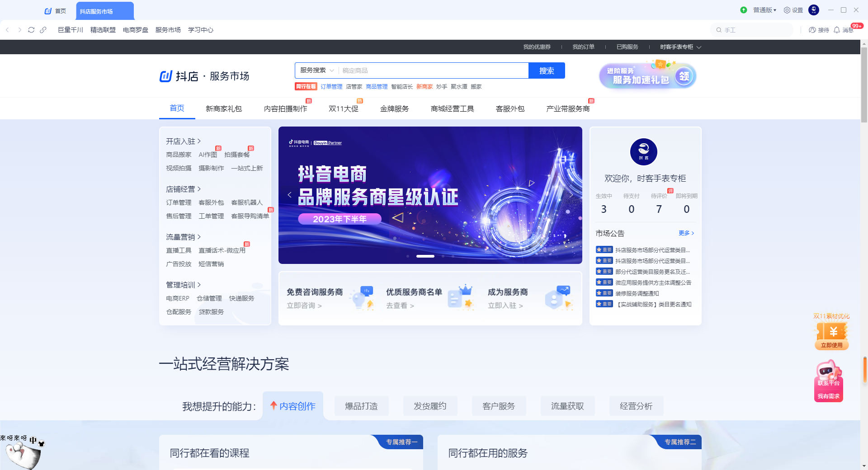The image size is (868, 470).
Task: Select 经营分析 ability tab
Action: [x=636, y=406]
